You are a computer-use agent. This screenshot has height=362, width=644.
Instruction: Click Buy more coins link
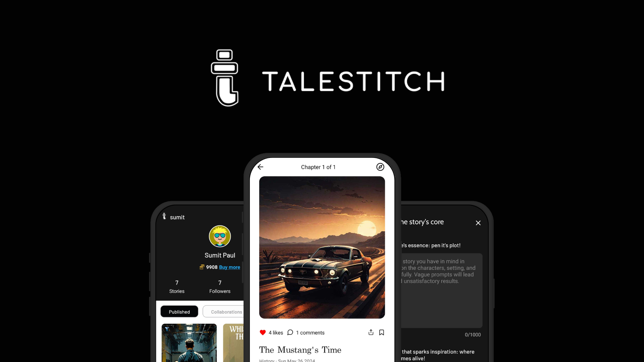(229, 267)
